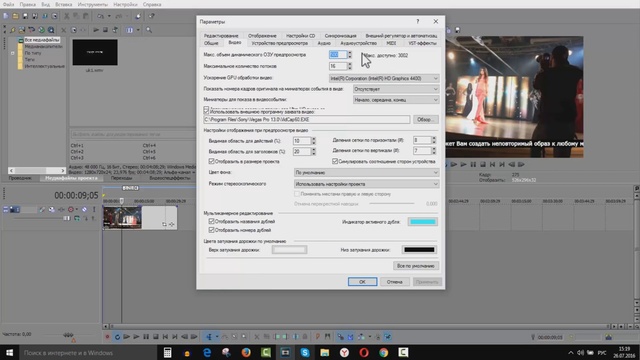
Task: Switch to the 'MIDI' tab
Action: pos(391,43)
